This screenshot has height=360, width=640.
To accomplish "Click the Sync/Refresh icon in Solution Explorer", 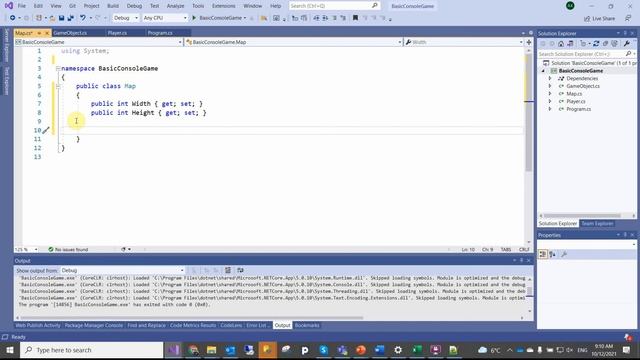I will coord(596,44).
